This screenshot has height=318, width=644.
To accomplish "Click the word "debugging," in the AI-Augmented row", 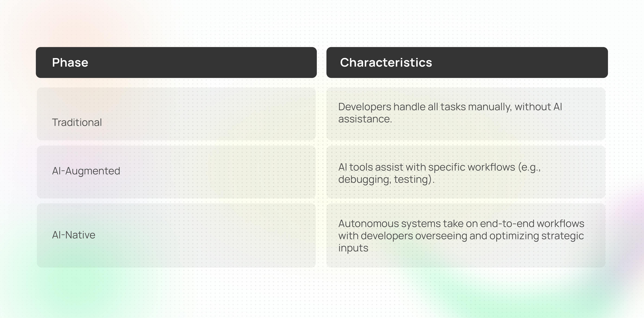I will coord(364,179).
